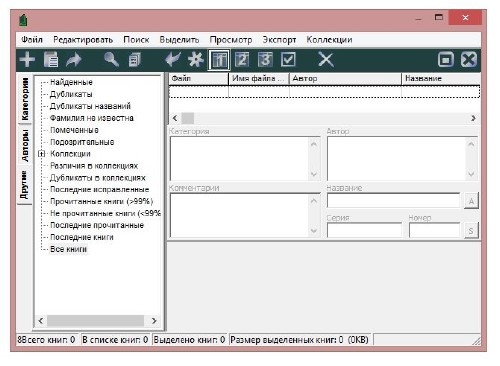Open the Выделить menu
The width and height of the screenshot is (500, 366).
[x=179, y=40]
